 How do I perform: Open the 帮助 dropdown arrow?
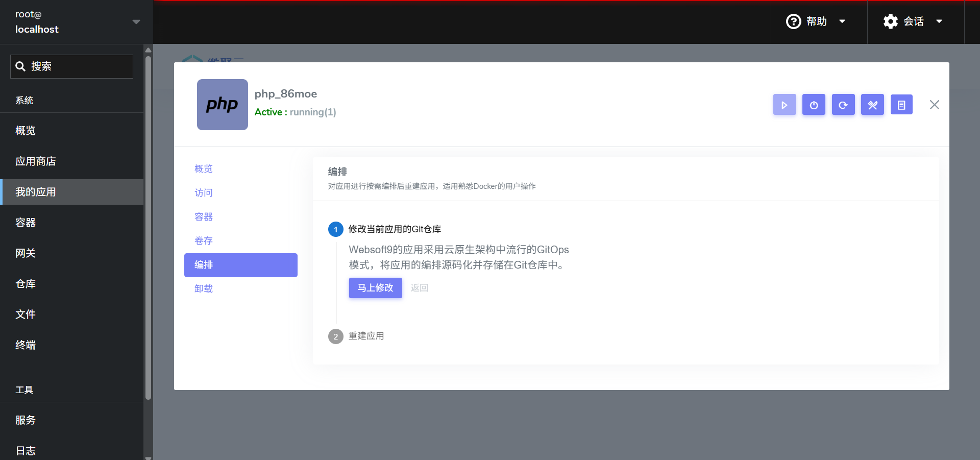[843, 21]
